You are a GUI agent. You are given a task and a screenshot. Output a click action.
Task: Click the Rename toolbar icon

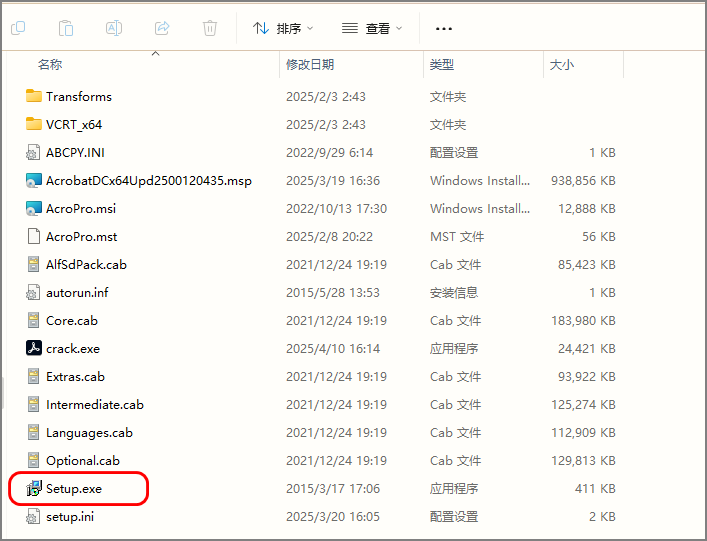click(x=114, y=28)
